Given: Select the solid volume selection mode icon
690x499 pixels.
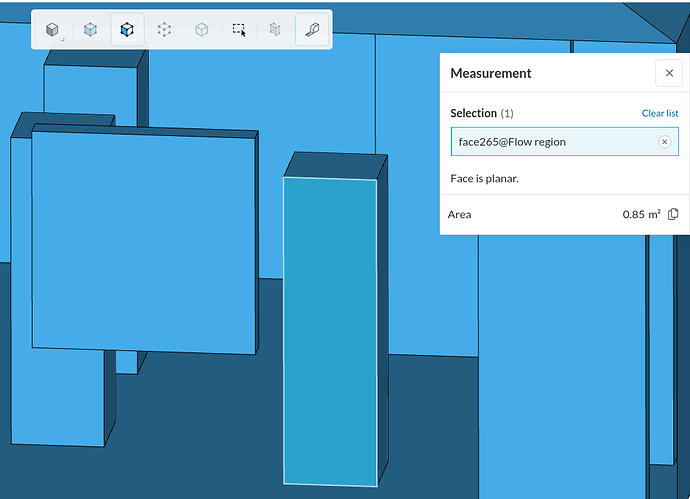Looking at the screenshot, I should point(52,29).
